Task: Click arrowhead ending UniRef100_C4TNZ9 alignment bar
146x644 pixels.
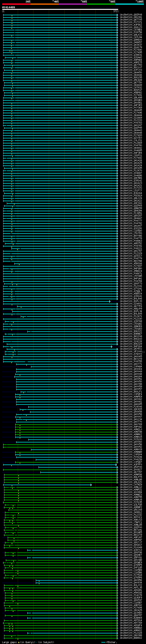Action: (91, 485)
